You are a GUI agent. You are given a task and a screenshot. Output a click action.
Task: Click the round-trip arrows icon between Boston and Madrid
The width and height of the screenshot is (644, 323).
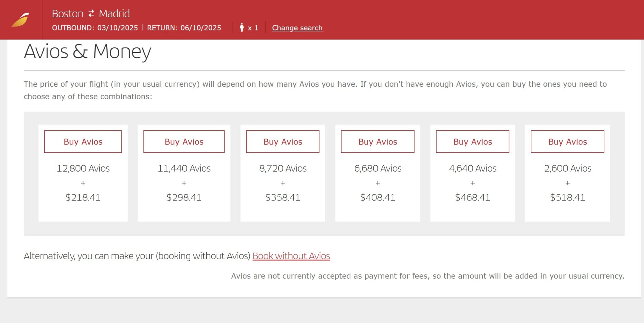[91, 14]
